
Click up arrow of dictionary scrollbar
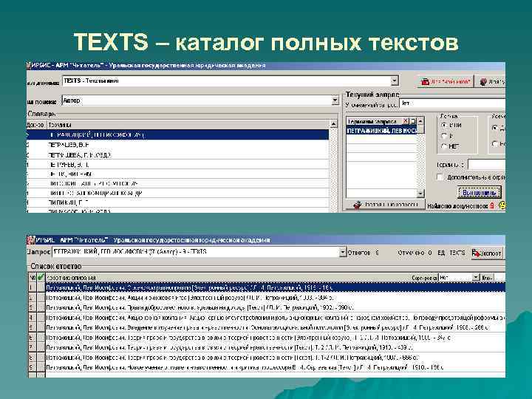pos(333,124)
